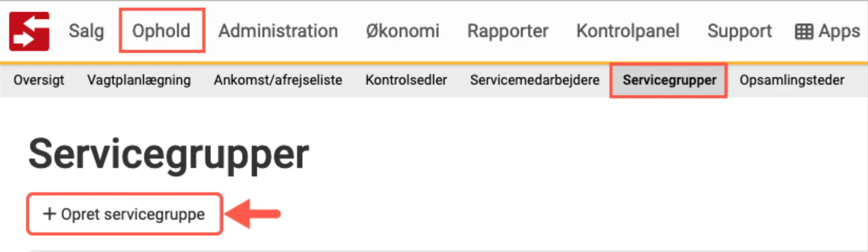
Task: Click the Opret servicegruppe button
Action: [x=124, y=214]
